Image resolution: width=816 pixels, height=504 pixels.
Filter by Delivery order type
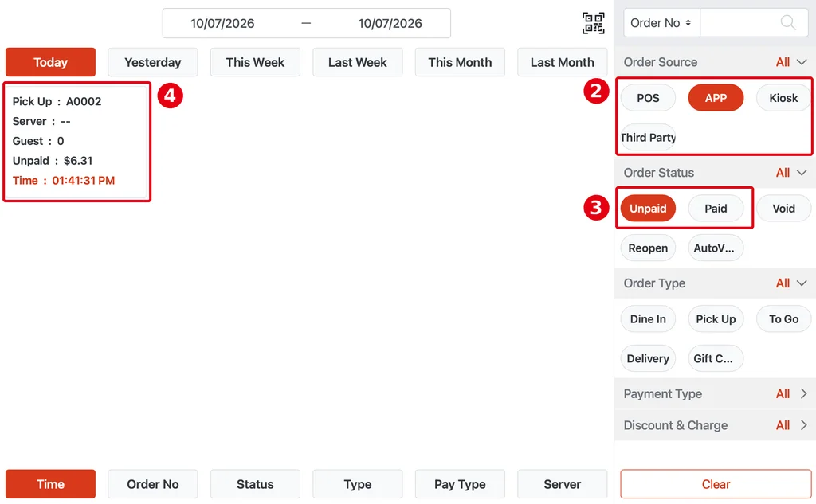[x=648, y=358]
